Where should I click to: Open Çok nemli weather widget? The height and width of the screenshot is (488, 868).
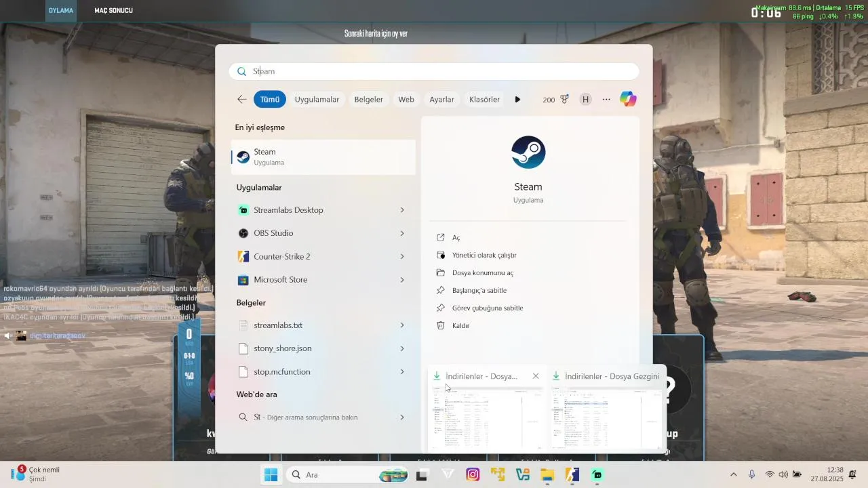(35, 474)
